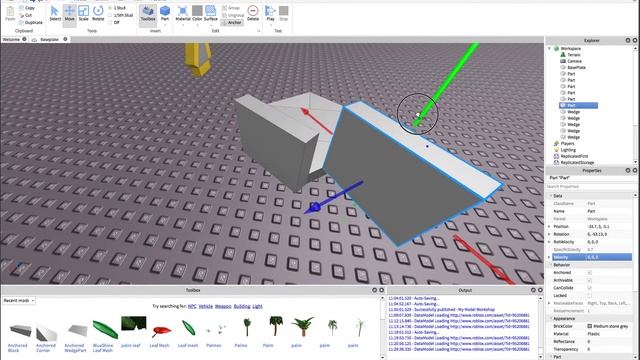Select ReplicatedFirst in Explorer
This screenshot has width=640, height=360.
click(571, 156)
